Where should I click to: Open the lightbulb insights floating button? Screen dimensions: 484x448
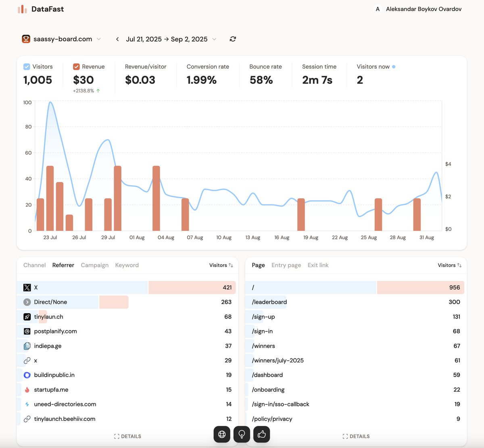click(242, 434)
